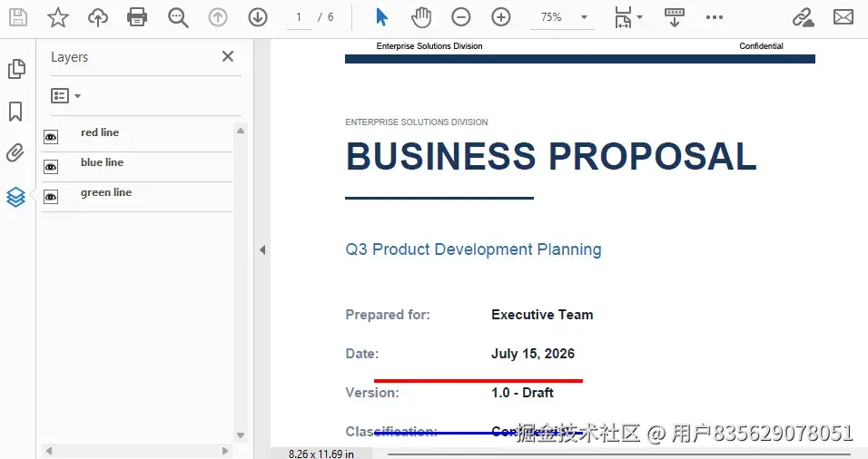Toggle visibility of red line layer
This screenshot has width=868, height=459.
[x=51, y=137]
